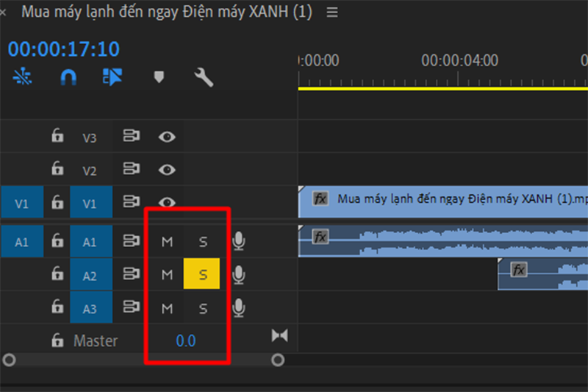Image resolution: width=588 pixels, height=392 pixels.
Task: Toggle A1 track targeting
Action: [x=91, y=241]
